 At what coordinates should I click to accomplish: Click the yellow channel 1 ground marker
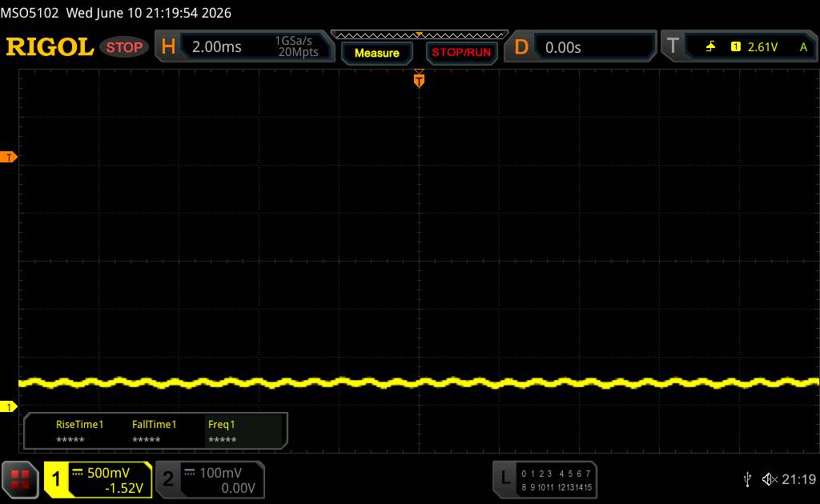coord(8,406)
